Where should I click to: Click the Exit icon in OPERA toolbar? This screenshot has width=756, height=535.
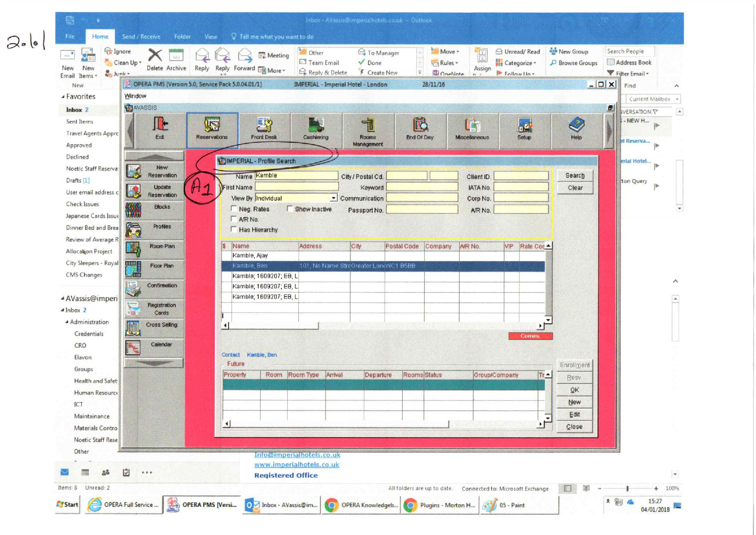click(x=160, y=129)
